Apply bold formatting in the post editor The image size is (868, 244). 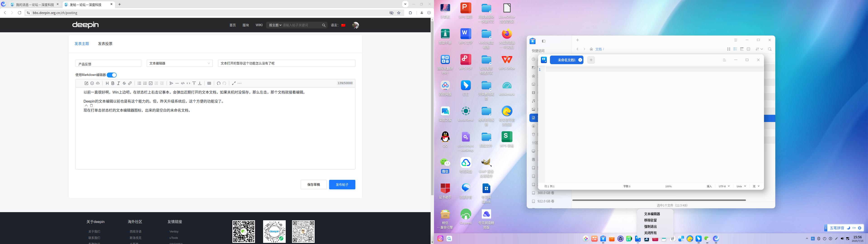(x=113, y=83)
